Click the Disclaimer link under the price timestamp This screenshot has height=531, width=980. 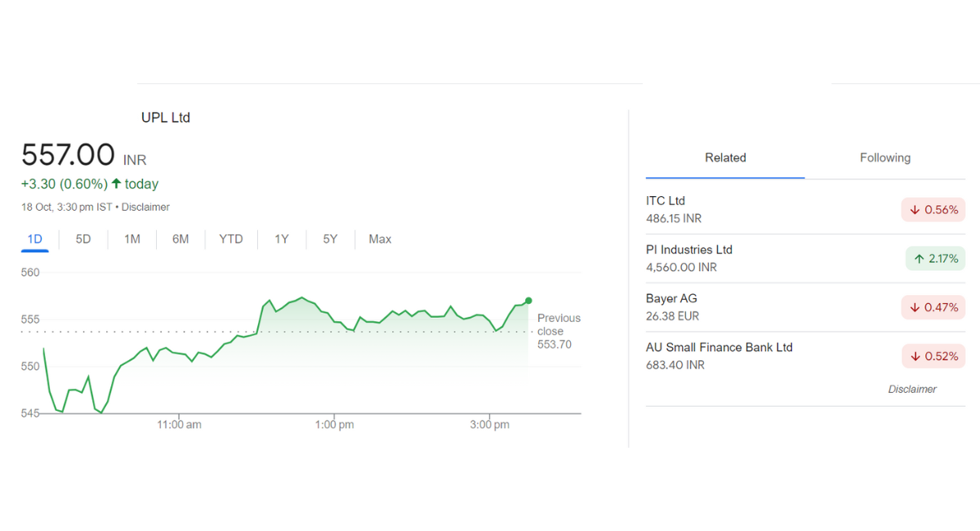click(144, 207)
